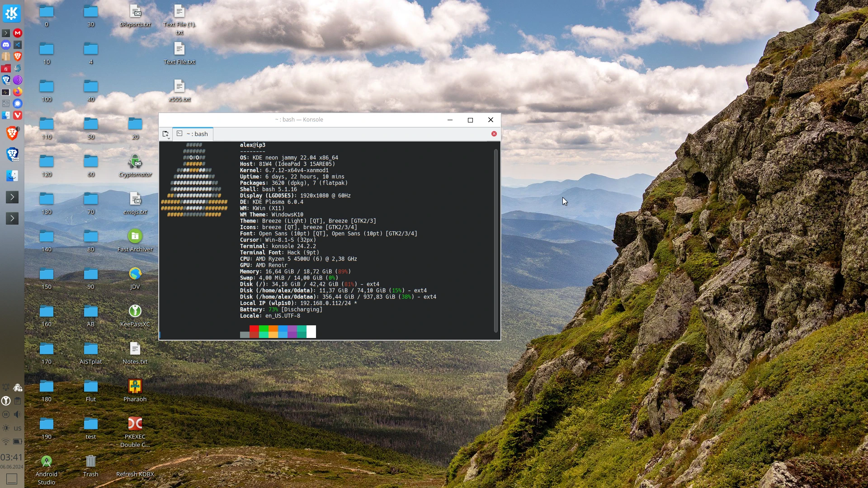Open Discord from the panel

click(x=6, y=45)
